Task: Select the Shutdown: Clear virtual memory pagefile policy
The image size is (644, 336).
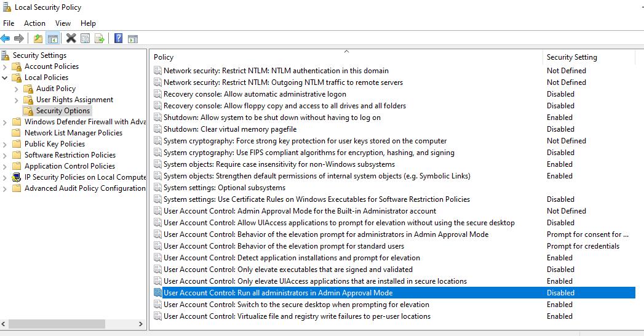Action: [229, 129]
